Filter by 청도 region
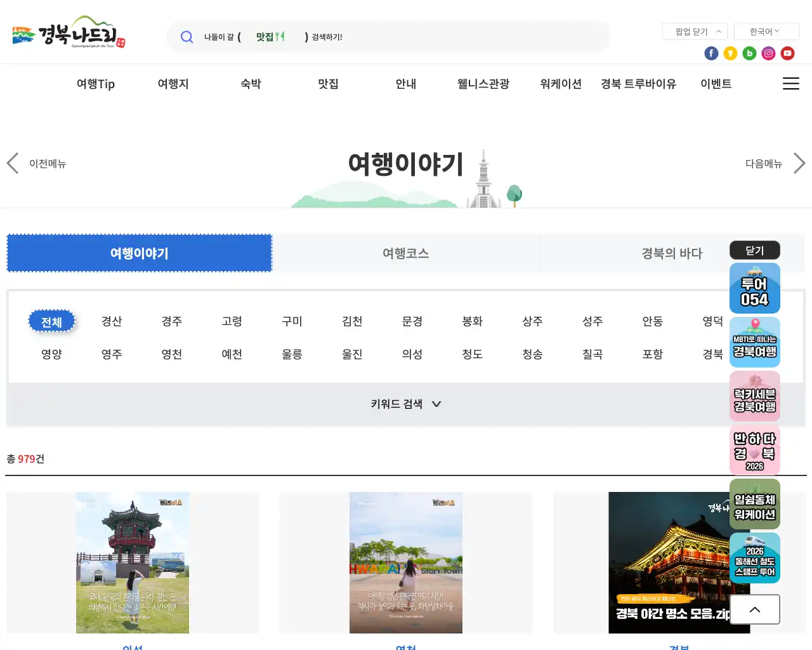 (473, 354)
